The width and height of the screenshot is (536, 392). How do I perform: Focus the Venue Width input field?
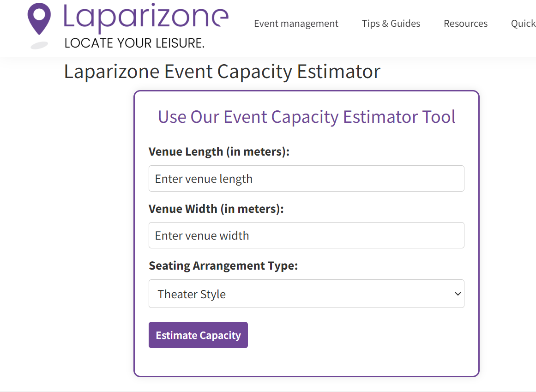click(x=306, y=235)
